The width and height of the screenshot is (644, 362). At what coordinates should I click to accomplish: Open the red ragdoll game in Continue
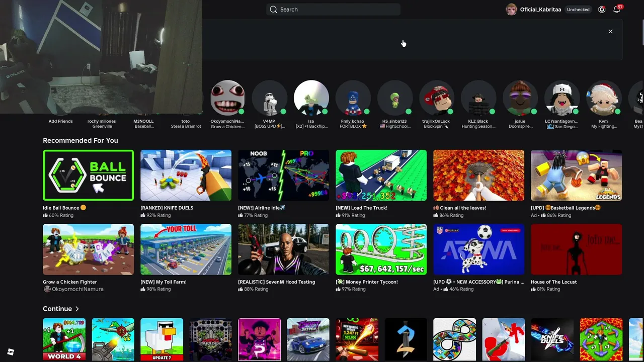coord(504,339)
